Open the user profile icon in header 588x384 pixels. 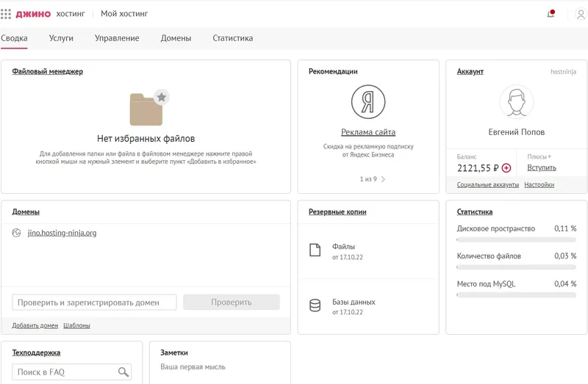pos(581,14)
